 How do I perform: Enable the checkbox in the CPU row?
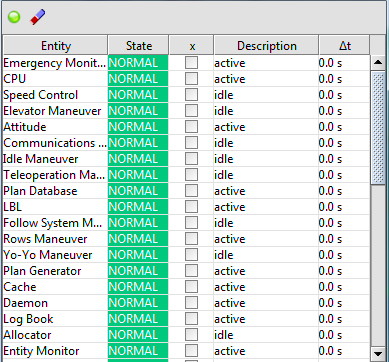point(191,79)
